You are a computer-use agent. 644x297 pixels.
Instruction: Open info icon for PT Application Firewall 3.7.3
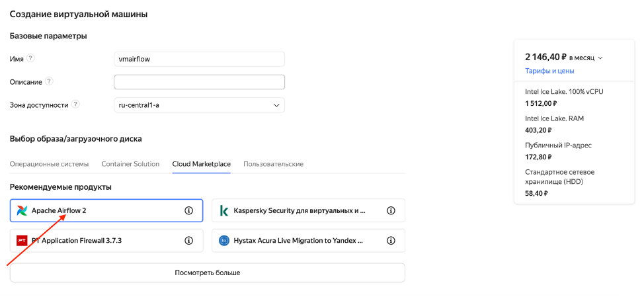pos(188,240)
